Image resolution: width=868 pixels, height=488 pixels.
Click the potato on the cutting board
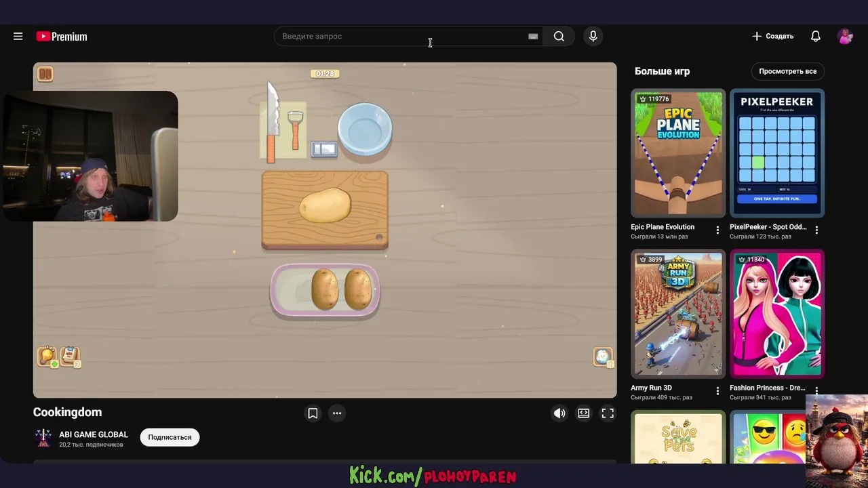(325, 206)
